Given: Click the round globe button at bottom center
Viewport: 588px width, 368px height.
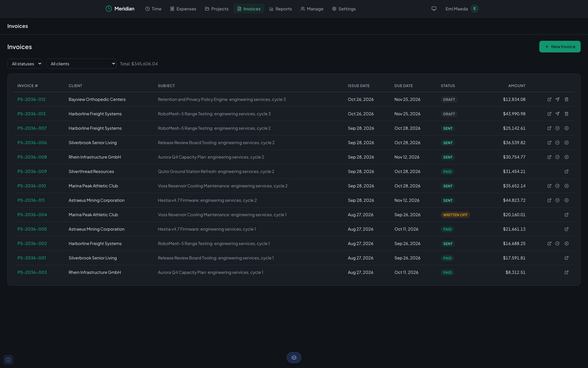Looking at the screenshot, I should [x=294, y=358].
